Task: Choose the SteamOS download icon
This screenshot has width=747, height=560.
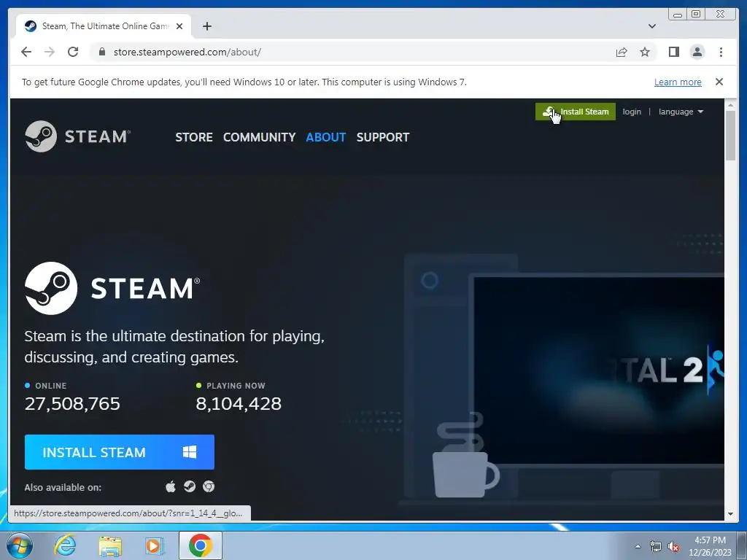Action: (190, 486)
